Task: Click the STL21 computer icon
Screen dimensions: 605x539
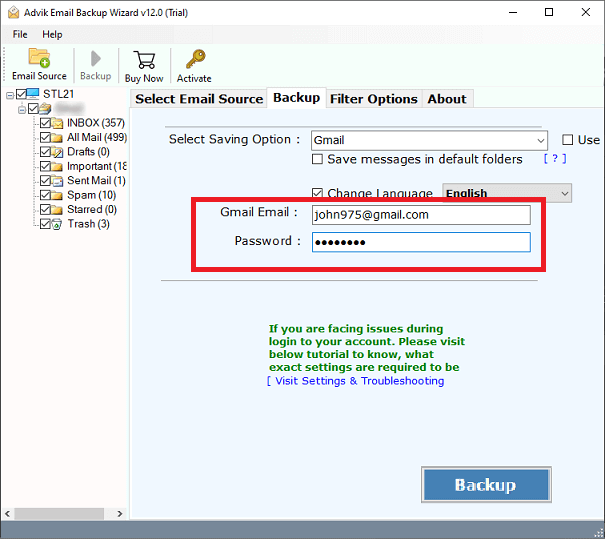Action: point(33,94)
